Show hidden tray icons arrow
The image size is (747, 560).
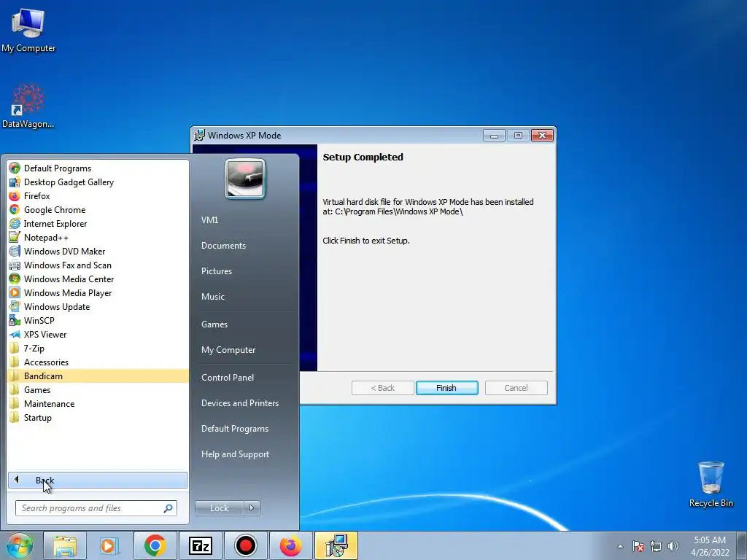620,546
